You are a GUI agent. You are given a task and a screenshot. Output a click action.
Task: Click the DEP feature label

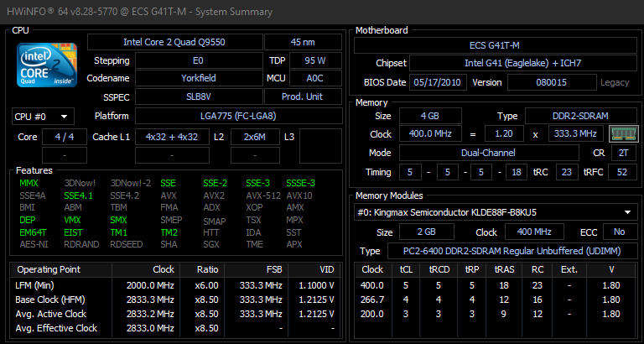27,220
